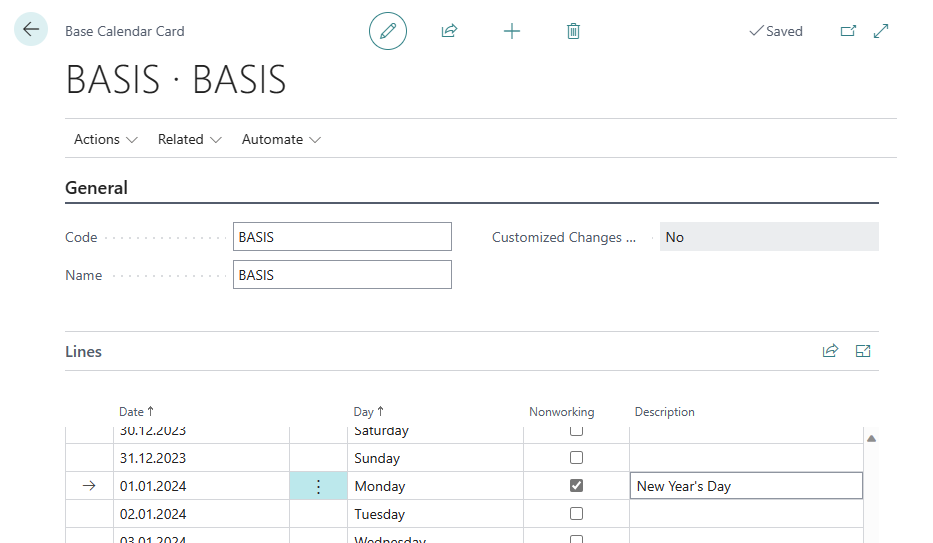The height and width of the screenshot is (543, 933).
Task: Delete the record using trash icon
Action: 573,31
